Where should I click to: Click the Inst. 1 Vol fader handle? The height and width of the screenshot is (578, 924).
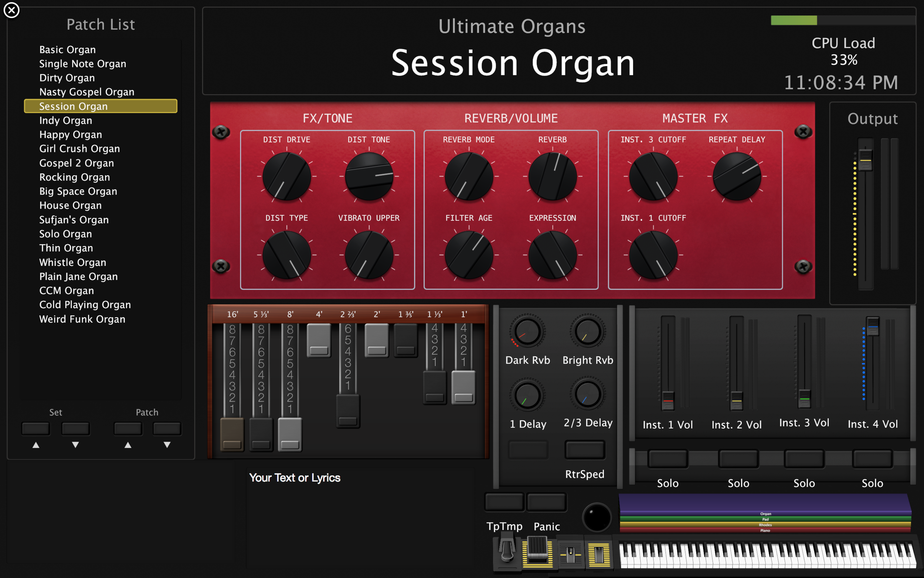[668, 400]
